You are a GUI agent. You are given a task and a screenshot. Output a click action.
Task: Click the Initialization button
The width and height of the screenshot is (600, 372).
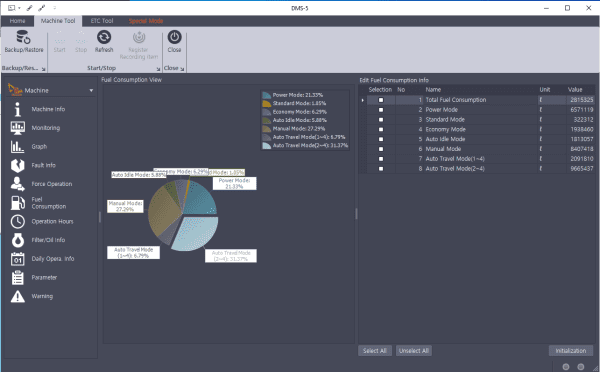(x=571, y=351)
